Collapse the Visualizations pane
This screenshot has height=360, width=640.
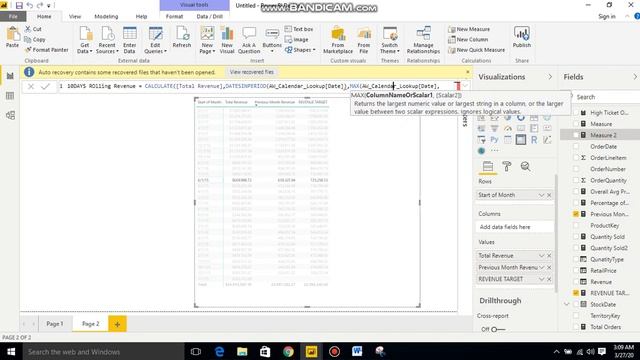550,77
